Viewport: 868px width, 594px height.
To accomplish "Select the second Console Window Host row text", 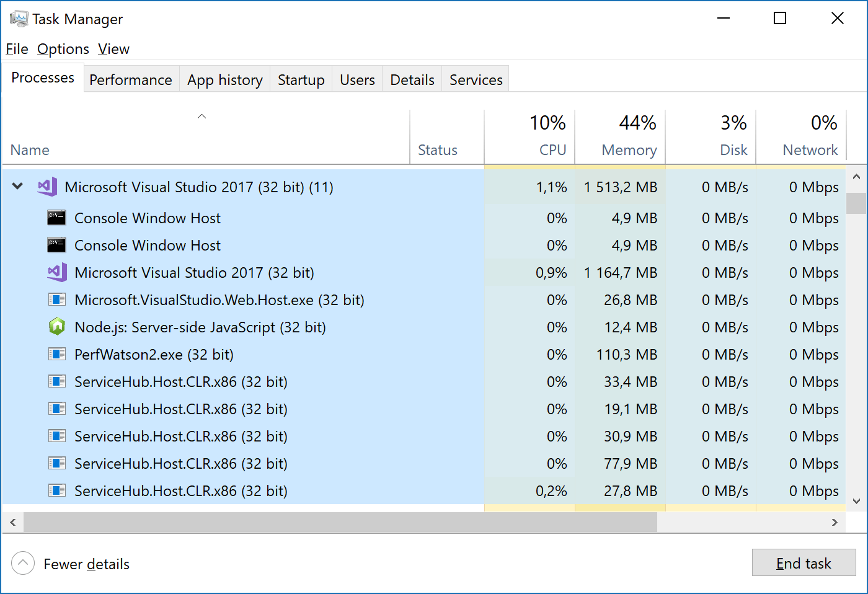I will [148, 246].
